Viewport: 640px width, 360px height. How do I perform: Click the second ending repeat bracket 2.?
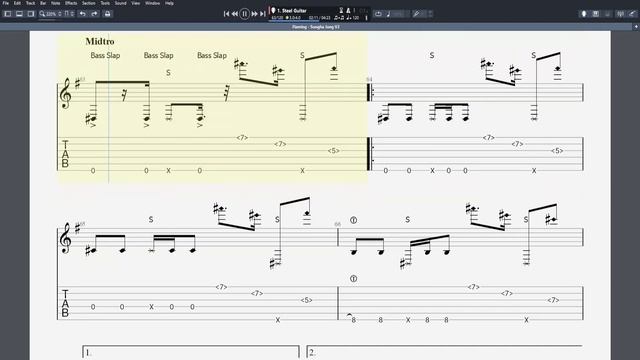click(444, 352)
